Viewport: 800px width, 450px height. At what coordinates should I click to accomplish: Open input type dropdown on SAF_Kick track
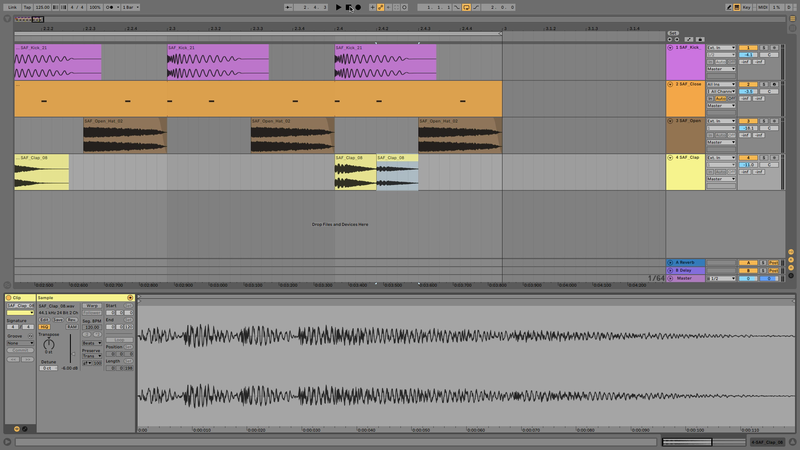pos(721,47)
